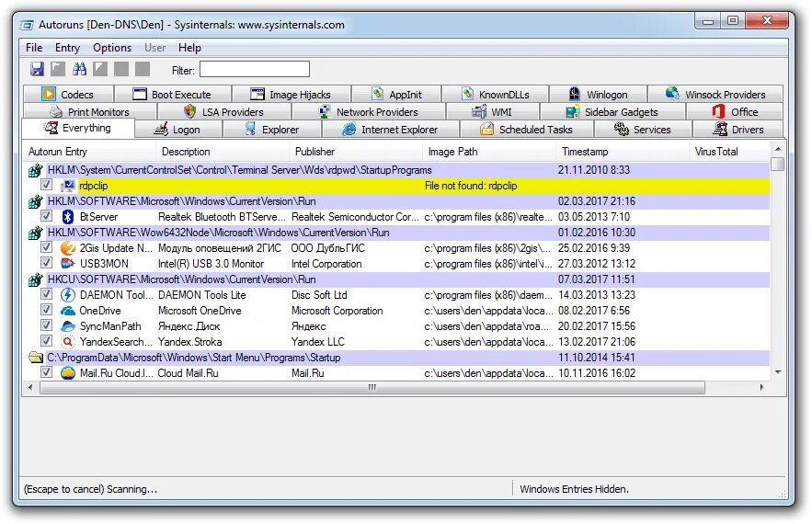Click the Terminal Server registry key icon

coord(35,170)
